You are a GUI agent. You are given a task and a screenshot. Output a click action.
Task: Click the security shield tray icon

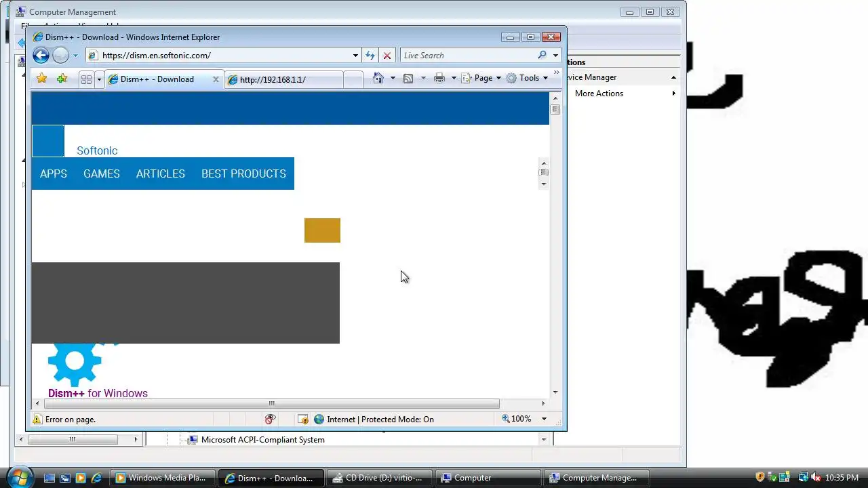pyautogui.click(x=760, y=478)
